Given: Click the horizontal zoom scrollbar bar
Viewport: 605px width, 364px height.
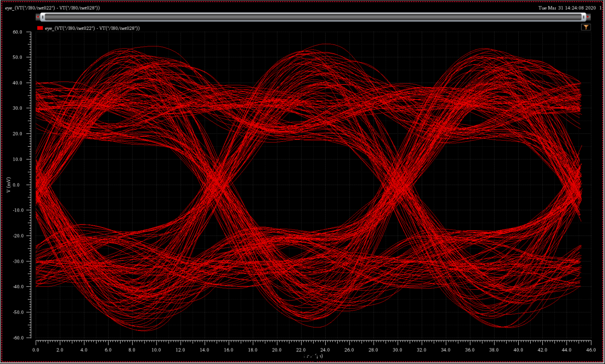Looking at the screenshot, I should [313, 17].
